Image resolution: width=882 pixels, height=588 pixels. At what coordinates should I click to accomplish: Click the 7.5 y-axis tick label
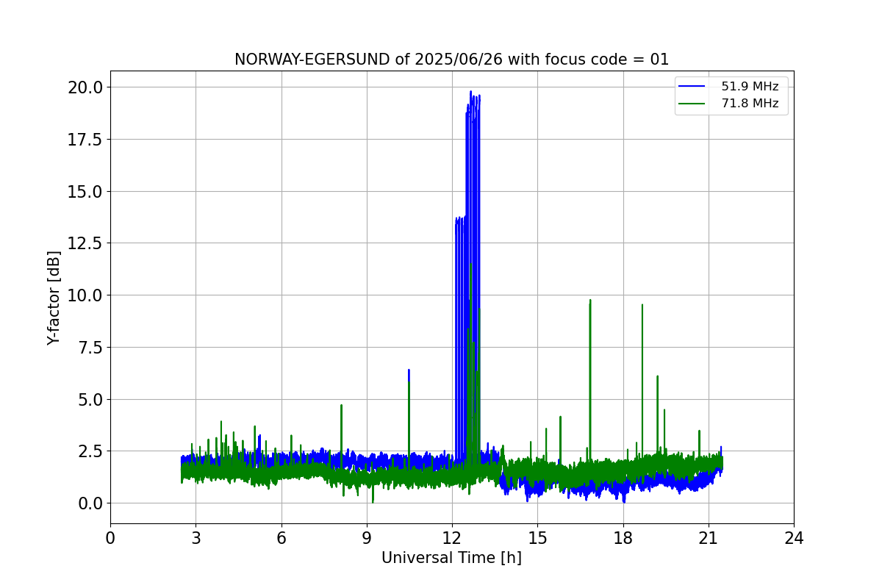[x=91, y=347]
